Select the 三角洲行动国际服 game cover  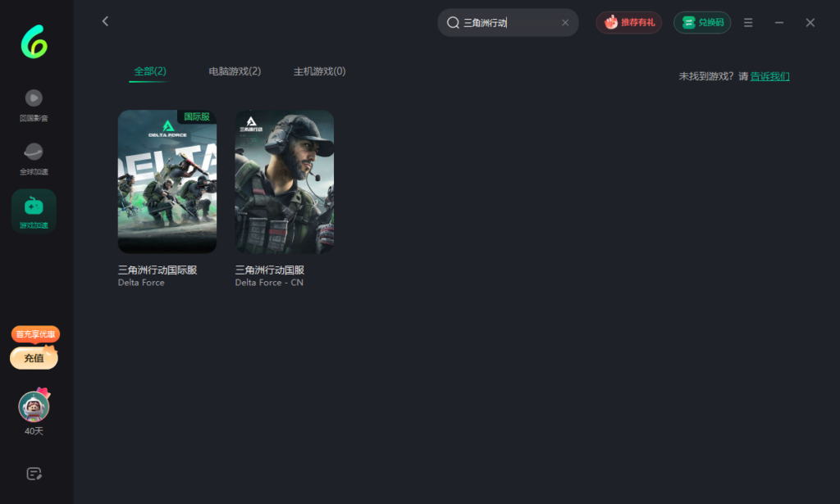(x=167, y=182)
